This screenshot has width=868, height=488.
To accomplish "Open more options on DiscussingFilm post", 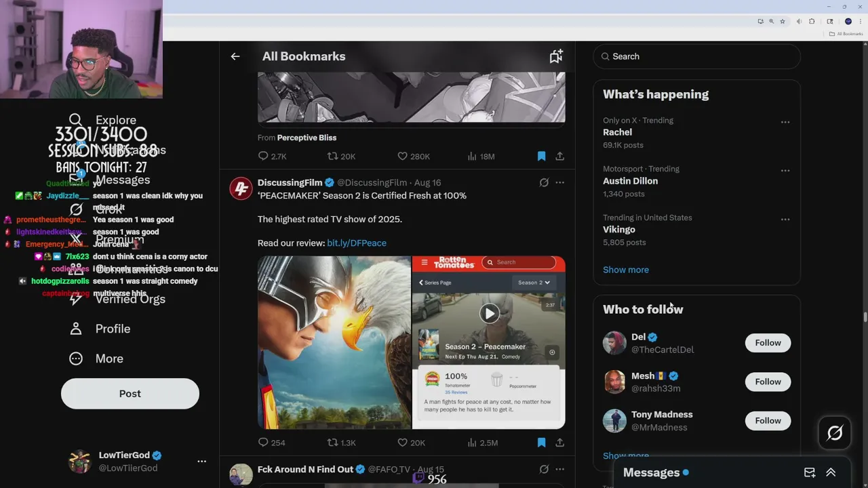I will click(x=559, y=182).
